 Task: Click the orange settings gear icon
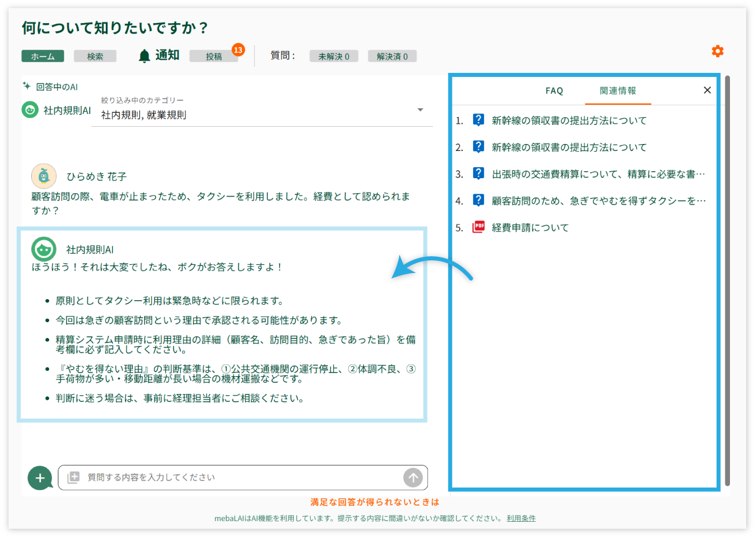[717, 51]
